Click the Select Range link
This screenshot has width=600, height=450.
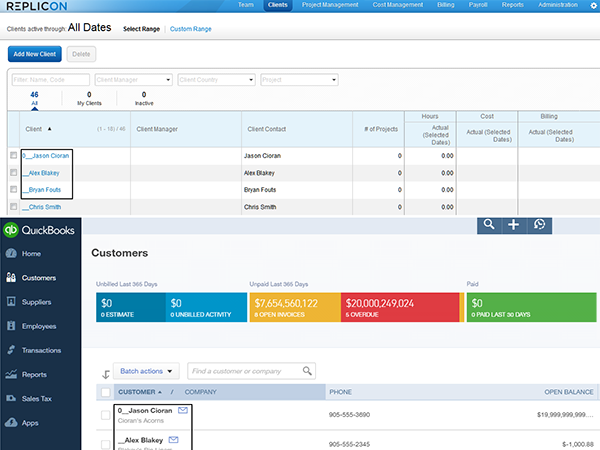click(x=141, y=29)
